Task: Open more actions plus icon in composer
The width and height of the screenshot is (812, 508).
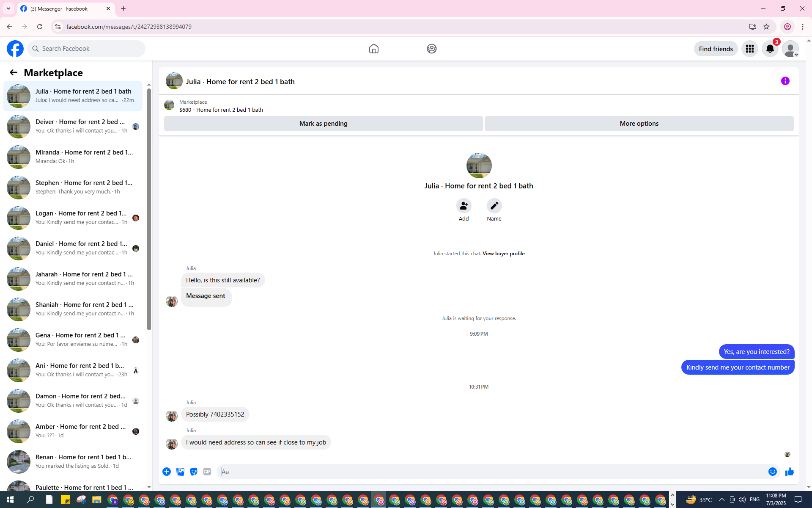Action: click(167, 472)
